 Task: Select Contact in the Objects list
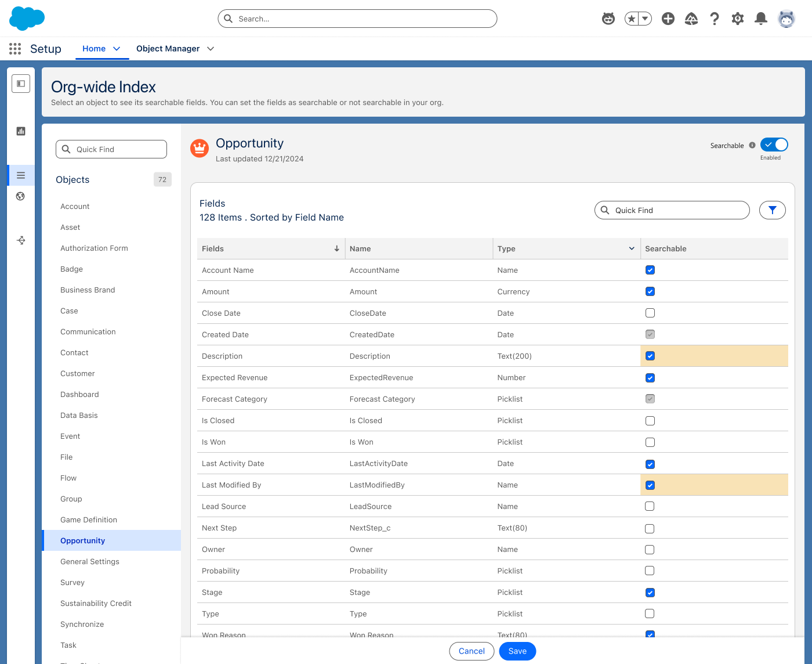74,352
